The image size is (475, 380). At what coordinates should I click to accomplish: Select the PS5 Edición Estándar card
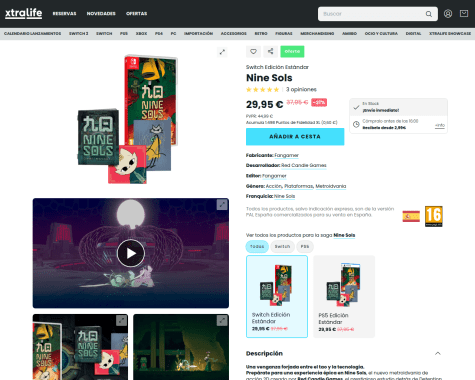[344, 297]
